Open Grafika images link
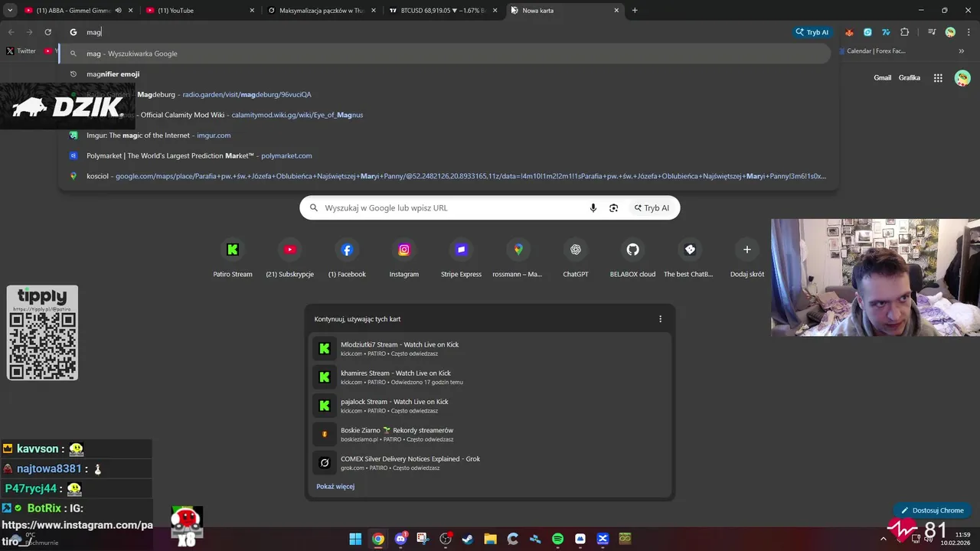Screen dimensions: 980x551 (x=910, y=77)
